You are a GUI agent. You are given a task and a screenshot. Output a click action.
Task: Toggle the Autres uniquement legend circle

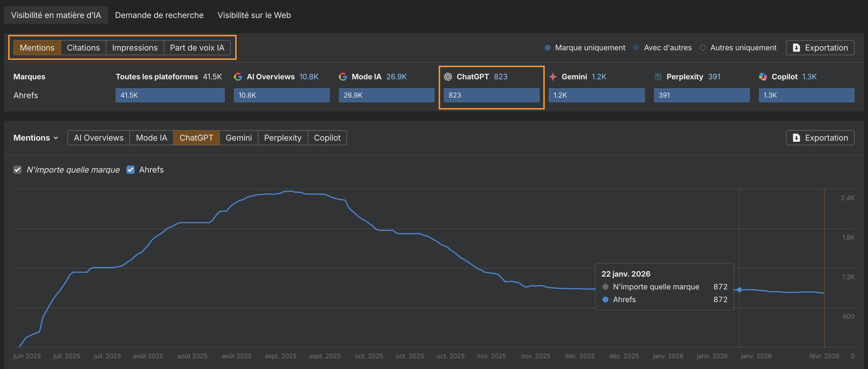pyautogui.click(x=703, y=48)
